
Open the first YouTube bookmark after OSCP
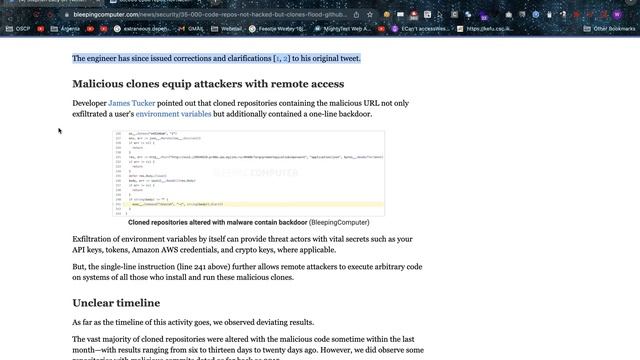(x=40, y=29)
